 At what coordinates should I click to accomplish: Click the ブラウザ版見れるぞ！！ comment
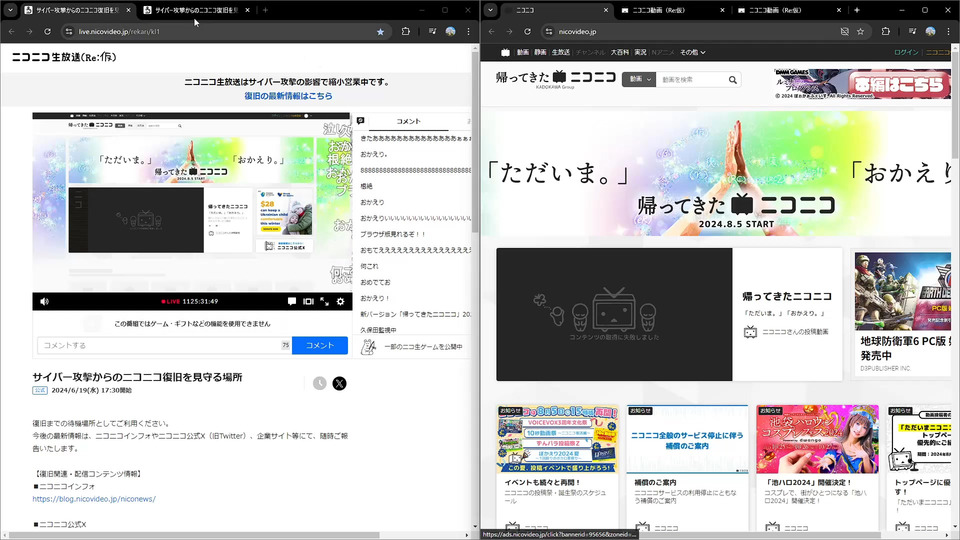coord(392,234)
